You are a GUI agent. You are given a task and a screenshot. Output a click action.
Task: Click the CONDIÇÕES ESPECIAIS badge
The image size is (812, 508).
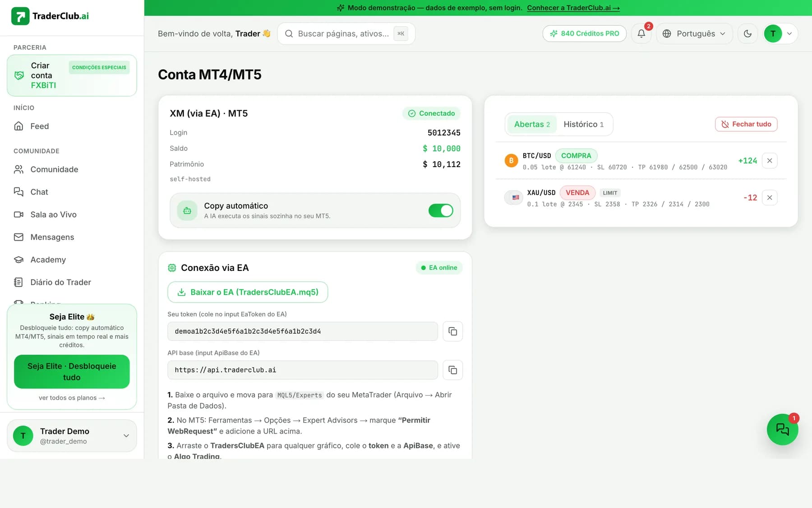click(x=99, y=67)
